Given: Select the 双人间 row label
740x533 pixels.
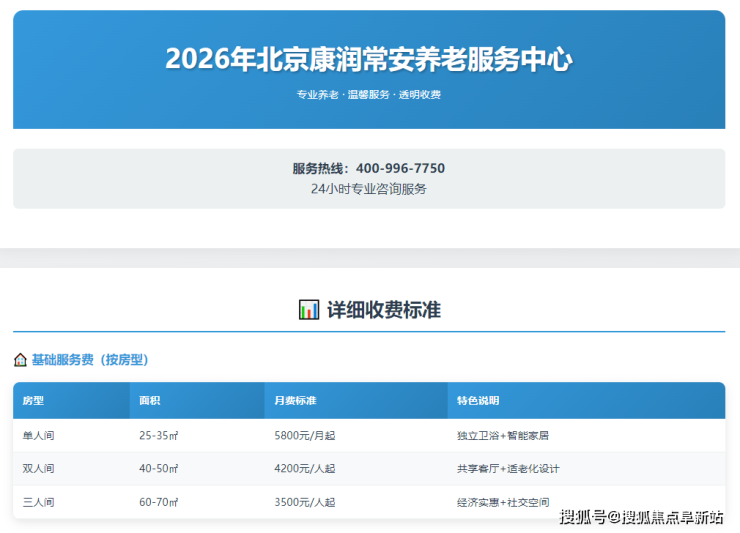Looking at the screenshot, I should pyautogui.click(x=39, y=469).
